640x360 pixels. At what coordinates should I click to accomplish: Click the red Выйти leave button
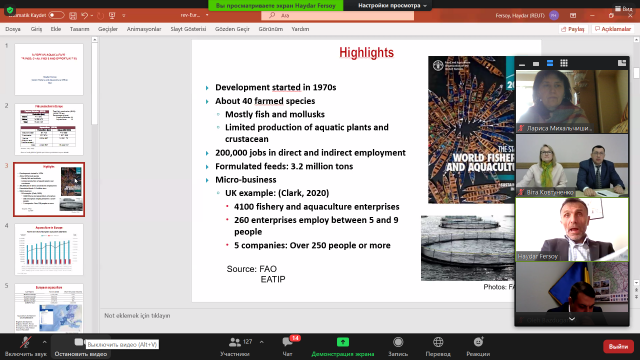[x=618, y=346]
